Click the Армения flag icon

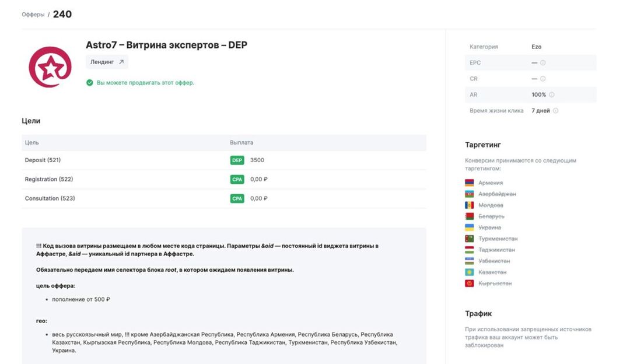469,183
